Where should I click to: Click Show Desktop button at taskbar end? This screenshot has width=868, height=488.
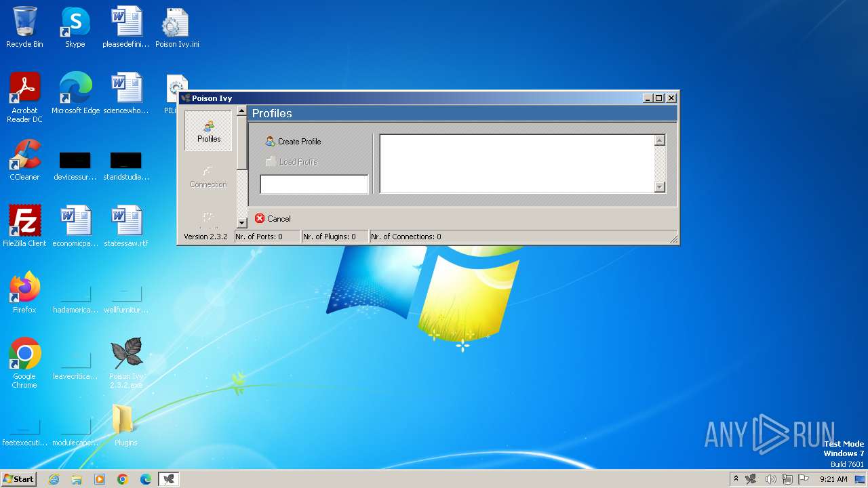click(861, 479)
